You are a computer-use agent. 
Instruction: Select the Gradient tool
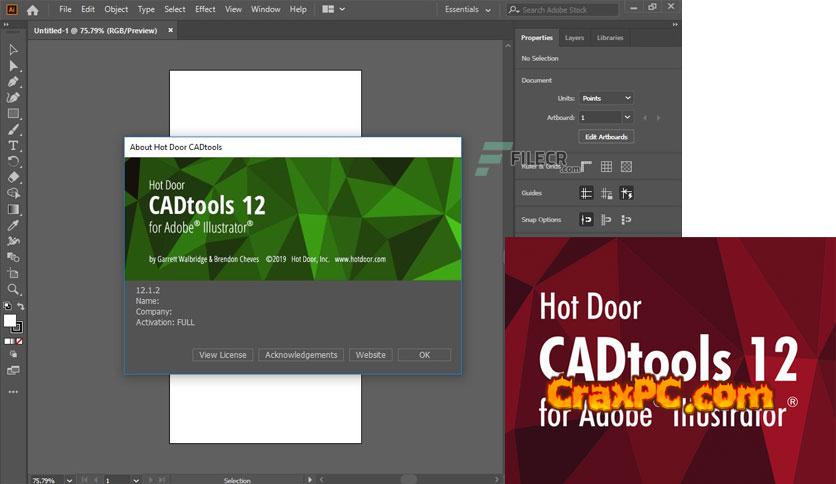(13, 209)
